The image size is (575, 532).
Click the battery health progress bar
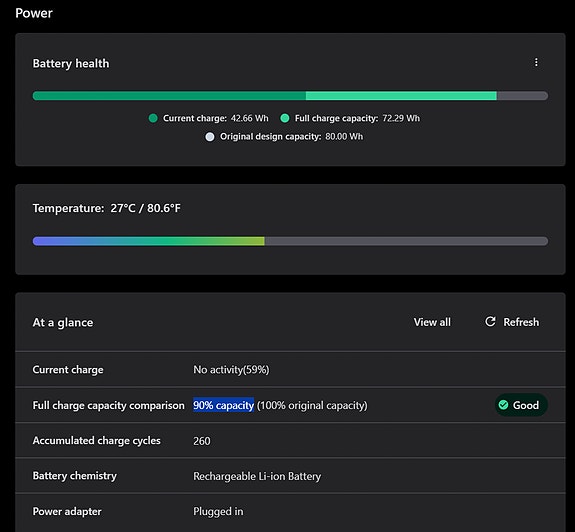click(x=290, y=96)
